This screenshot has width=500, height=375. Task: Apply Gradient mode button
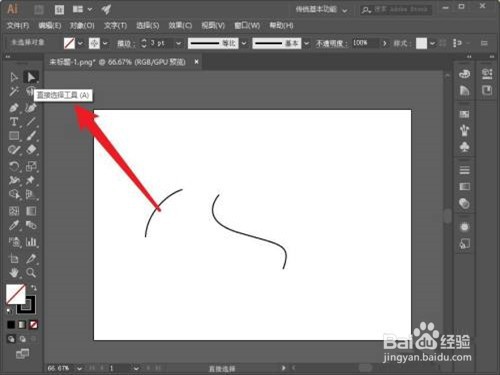tap(22, 324)
